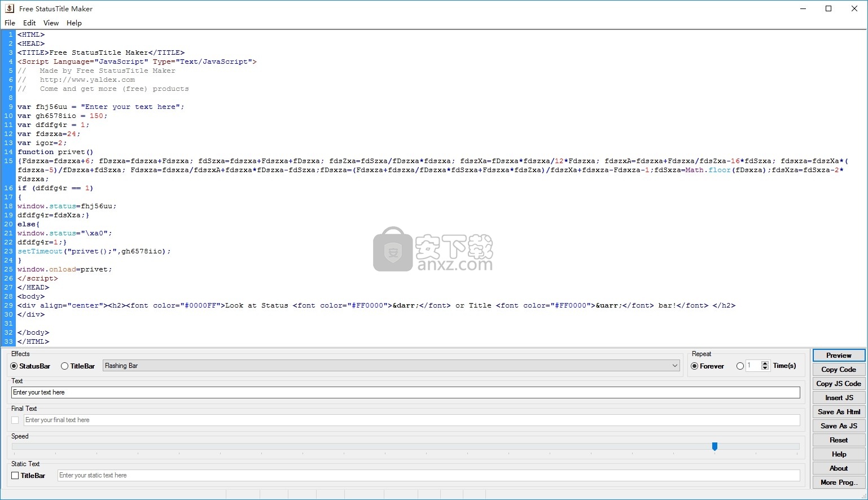Click the Final Text input field
This screenshot has height=500, width=868.
pyautogui.click(x=412, y=420)
